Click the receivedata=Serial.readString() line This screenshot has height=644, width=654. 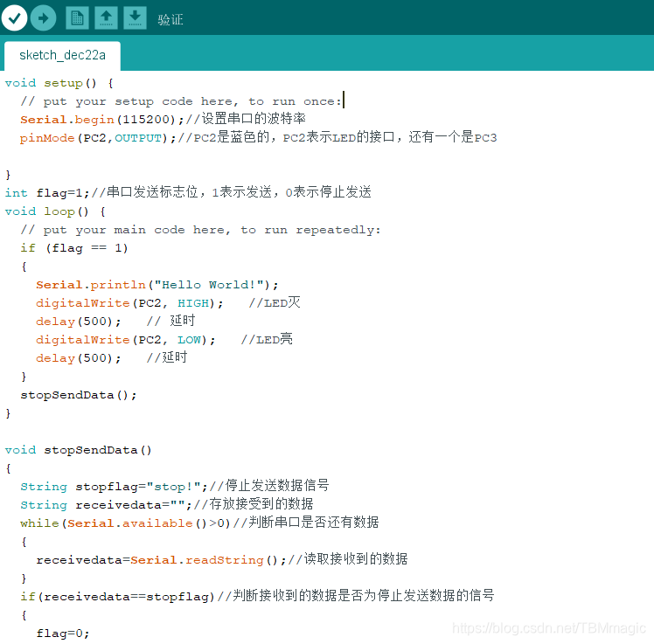click(x=222, y=559)
